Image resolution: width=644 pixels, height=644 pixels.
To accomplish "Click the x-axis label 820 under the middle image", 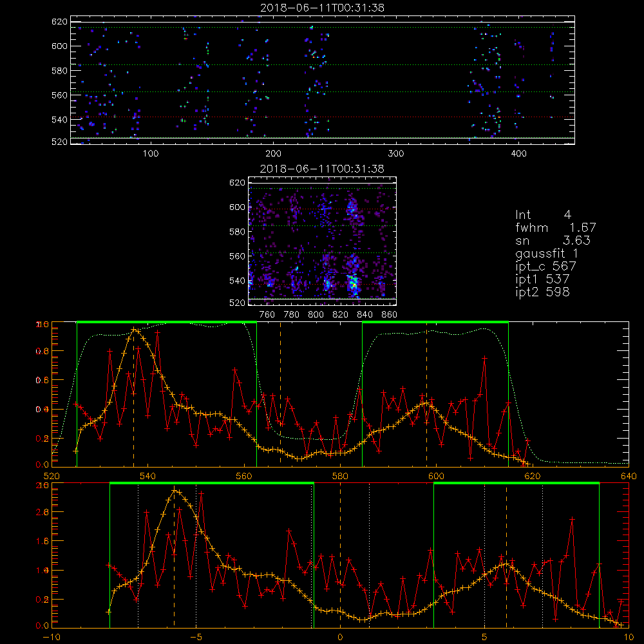I will 341,315.
